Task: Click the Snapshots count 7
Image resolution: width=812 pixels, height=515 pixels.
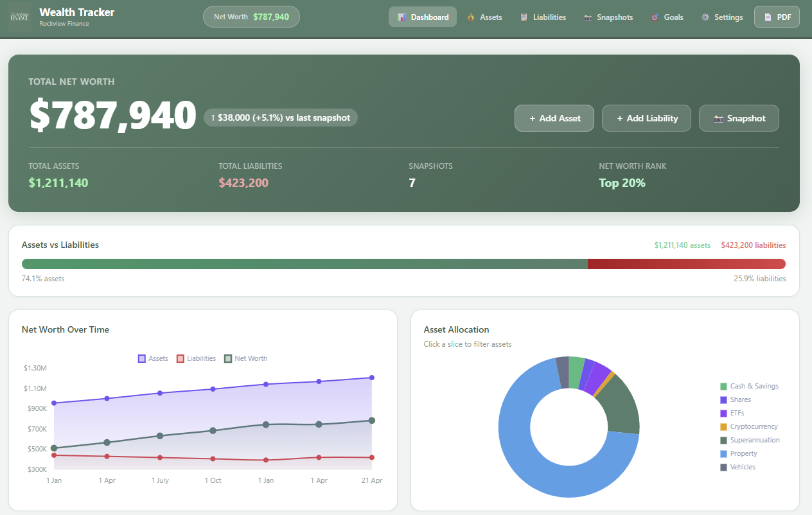Action: pos(412,182)
